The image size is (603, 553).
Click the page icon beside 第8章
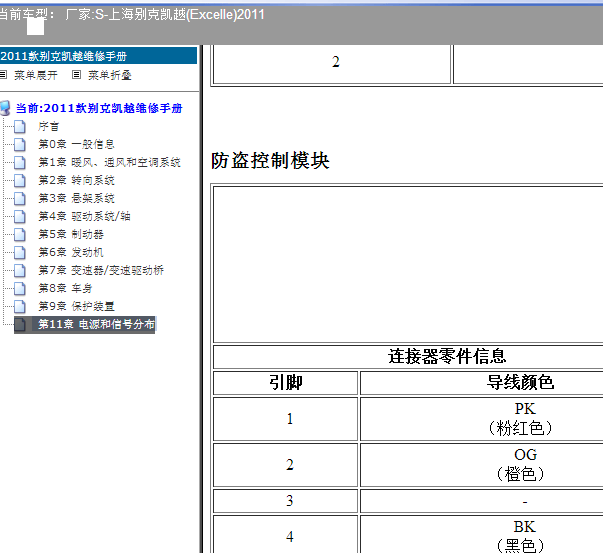20,288
